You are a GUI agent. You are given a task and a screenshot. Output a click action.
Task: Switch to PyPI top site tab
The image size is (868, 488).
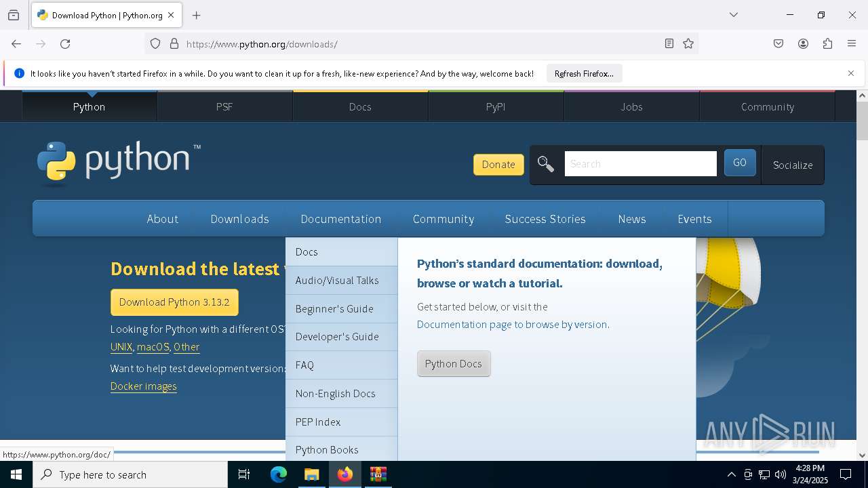(496, 106)
